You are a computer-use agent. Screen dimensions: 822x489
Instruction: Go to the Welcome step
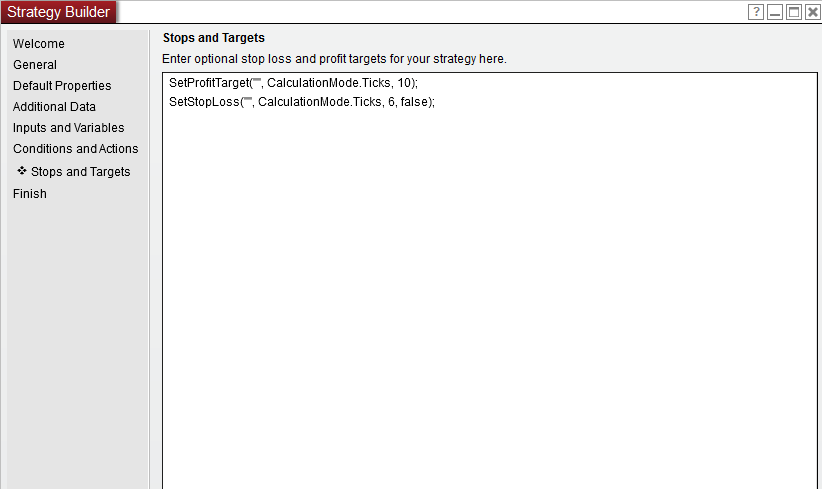39,44
